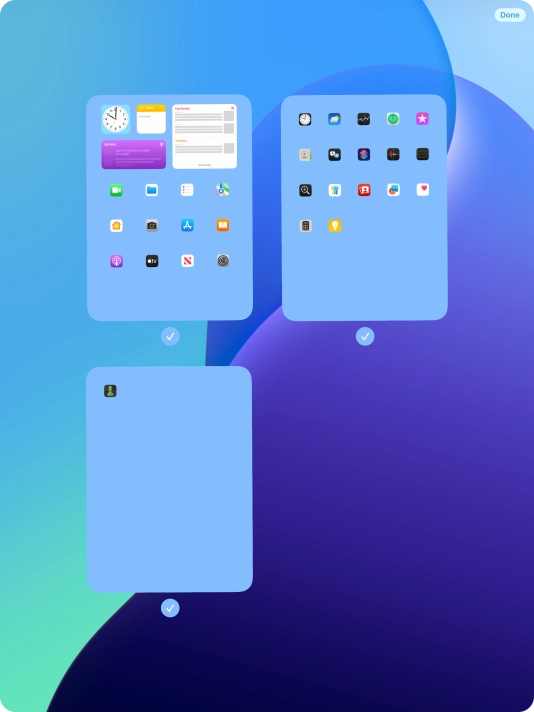The width and height of the screenshot is (534, 712).
Task: Toggle checkmark under first home screen page
Action: click(x=170, y=336)
